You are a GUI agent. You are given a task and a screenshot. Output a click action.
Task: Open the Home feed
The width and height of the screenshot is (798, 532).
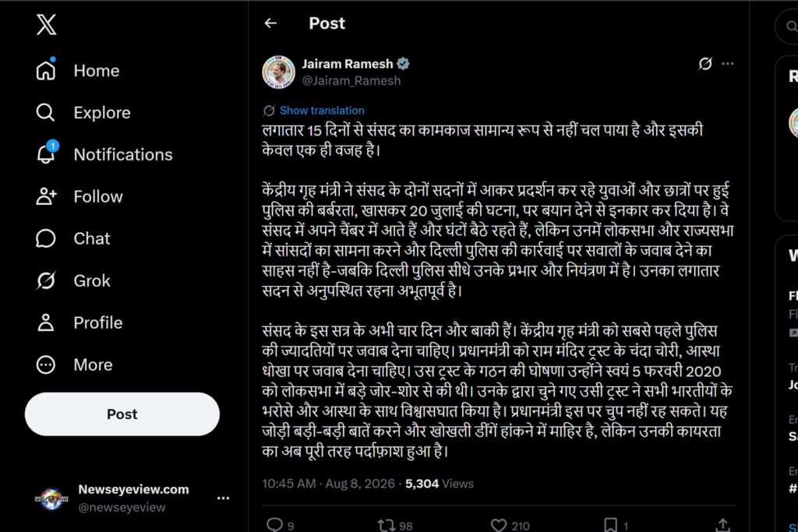click(x=78, y=70)
